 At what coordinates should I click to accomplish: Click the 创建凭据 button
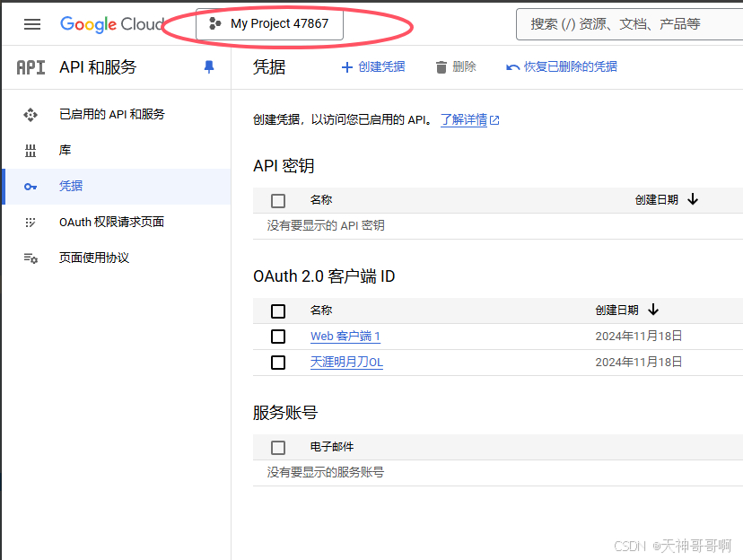point(373,66)
